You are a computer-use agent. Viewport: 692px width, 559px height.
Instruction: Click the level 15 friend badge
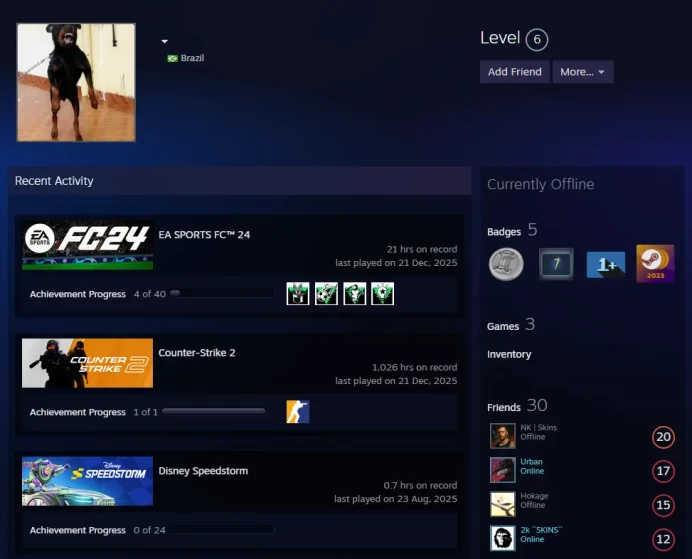[x=663, y=505]
